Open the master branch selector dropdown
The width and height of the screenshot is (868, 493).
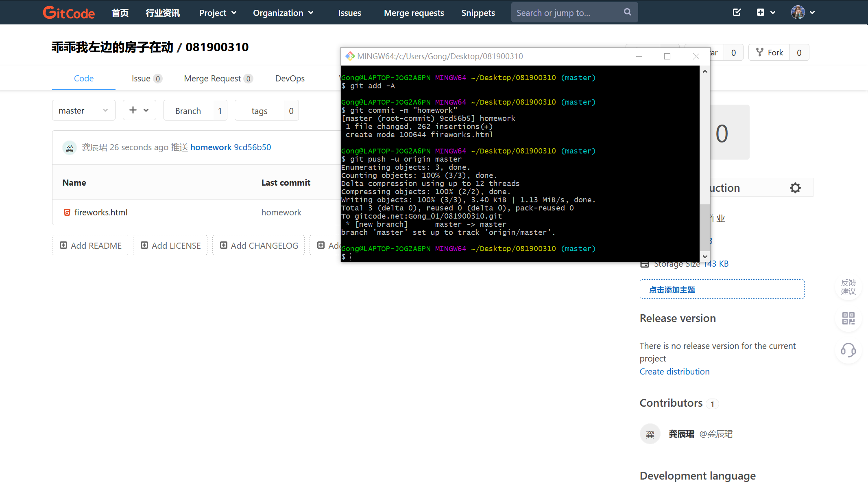(83, 110)
